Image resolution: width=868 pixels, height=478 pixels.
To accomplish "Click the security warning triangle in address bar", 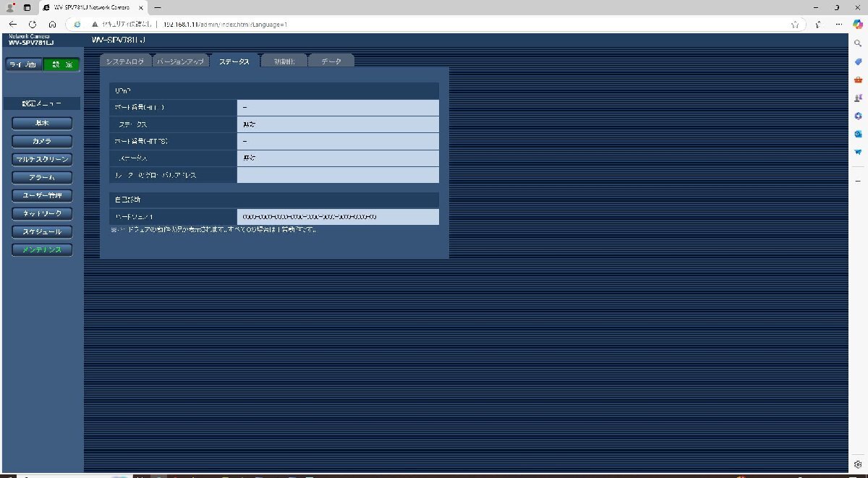I will [95, 24].
